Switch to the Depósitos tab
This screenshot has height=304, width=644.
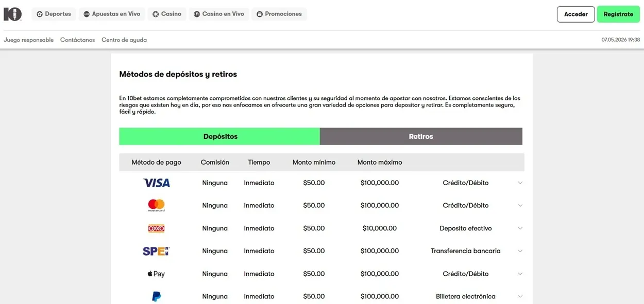219,136
